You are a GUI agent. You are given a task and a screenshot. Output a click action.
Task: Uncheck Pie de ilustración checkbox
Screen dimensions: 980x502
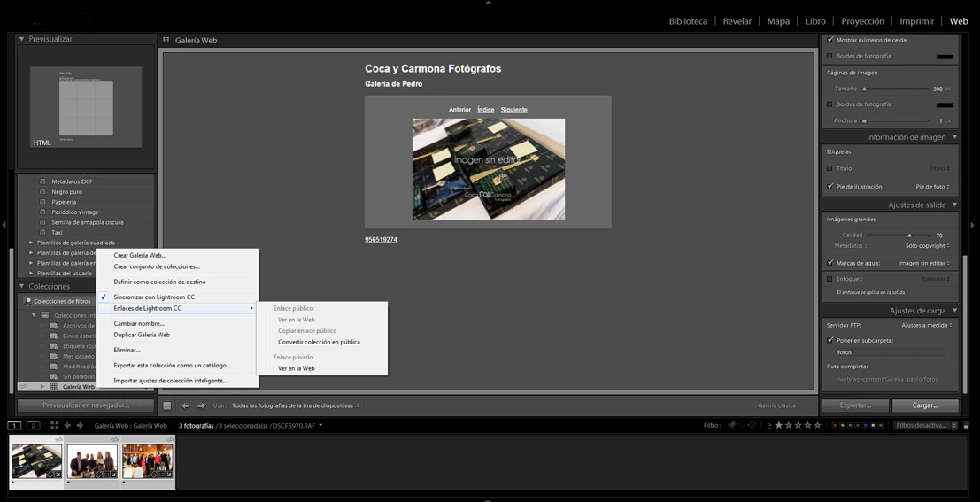830,186
